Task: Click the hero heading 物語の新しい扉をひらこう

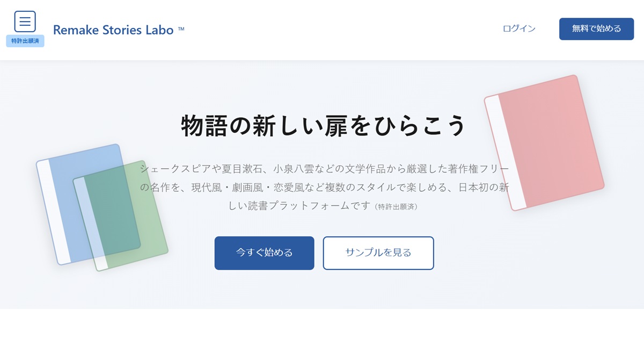Action: click(x=322, y=124)
